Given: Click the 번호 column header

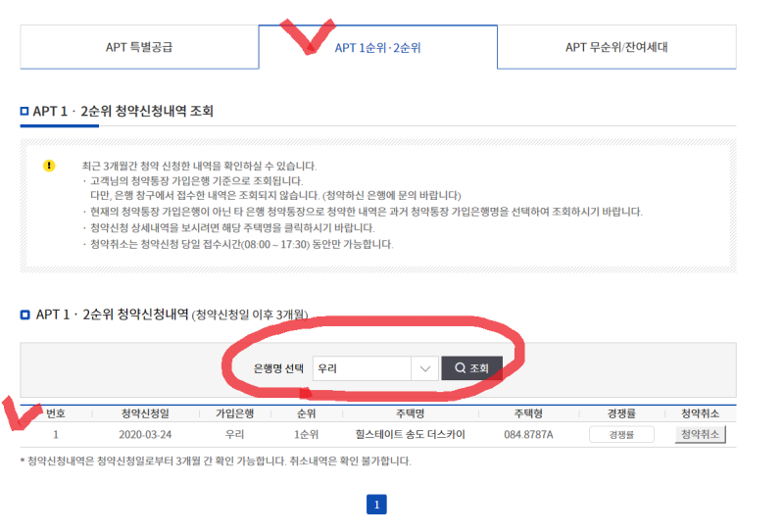Looking at the screenshot, I should pyautogui.click(x=56, y=413).
